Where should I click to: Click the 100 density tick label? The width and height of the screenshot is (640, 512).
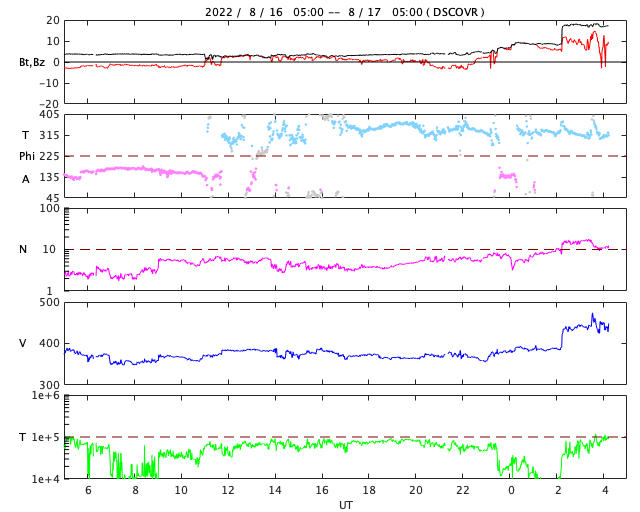pos(49,208)
